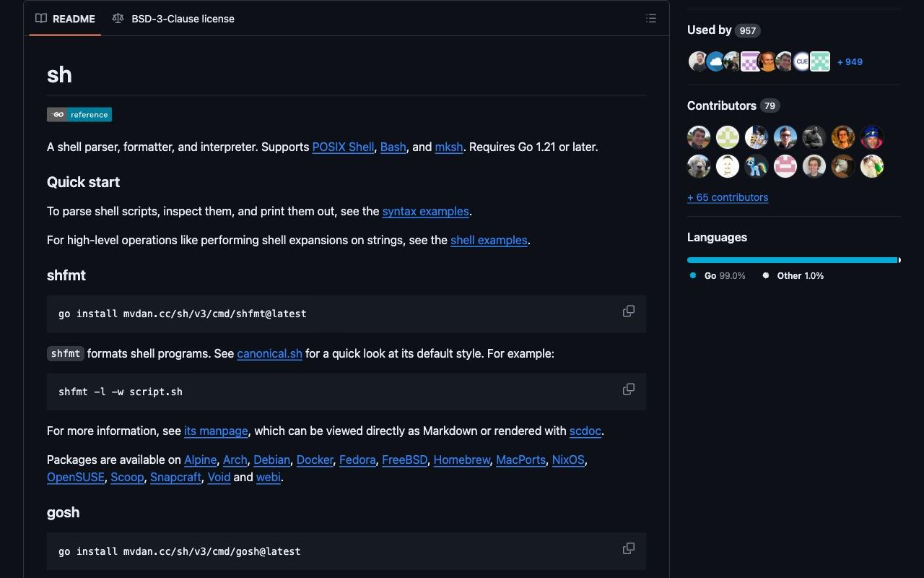The width and height of the screenshot is (924, 578).
Task: Click the inline shfmt code label
Action: point(66,353)
